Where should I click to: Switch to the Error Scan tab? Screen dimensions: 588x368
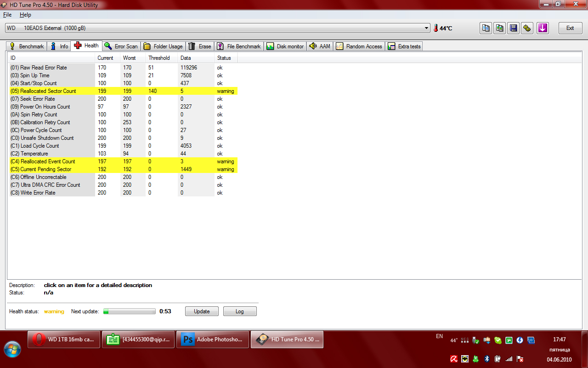point(121,46)
